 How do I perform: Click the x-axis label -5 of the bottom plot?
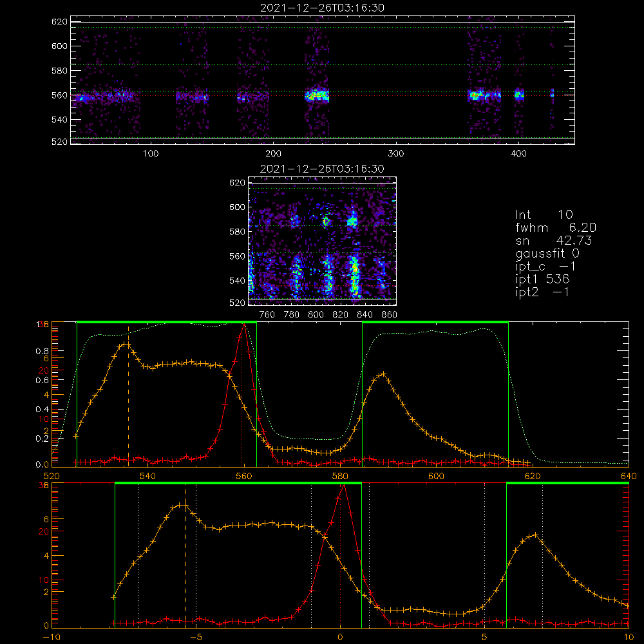(196, 637)
